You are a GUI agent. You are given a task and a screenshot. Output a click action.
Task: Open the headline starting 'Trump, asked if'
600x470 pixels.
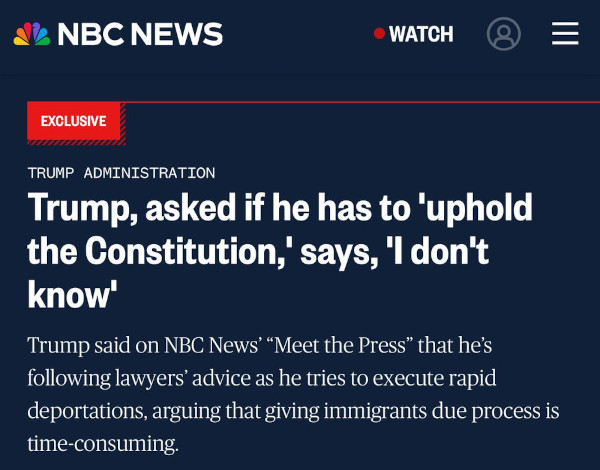pos(280,250)
